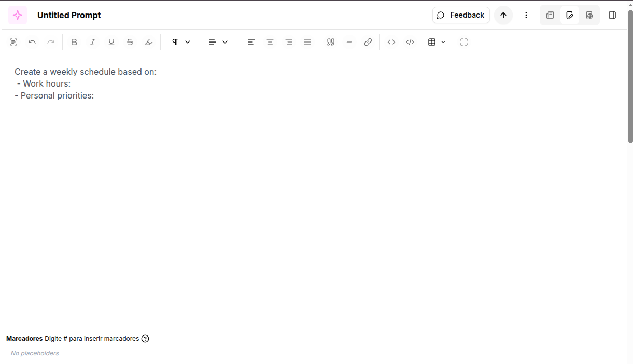Open the table insert dropdown
This screenshot has height=364, width=633.
(437, 42)
